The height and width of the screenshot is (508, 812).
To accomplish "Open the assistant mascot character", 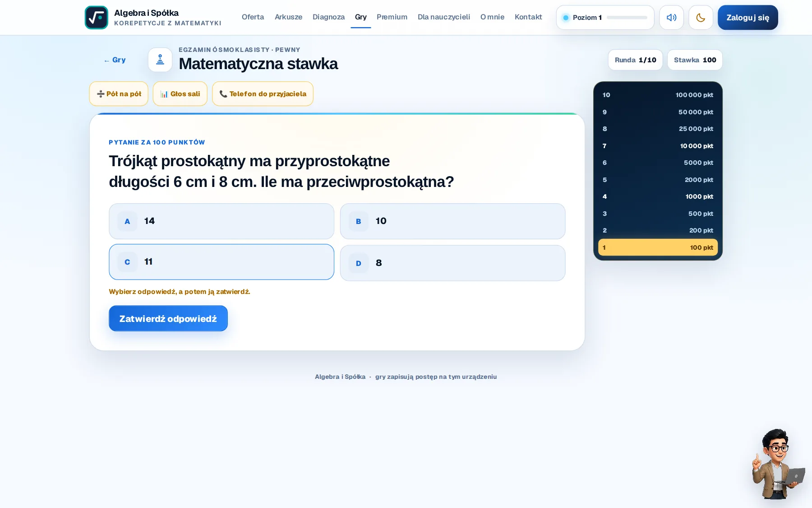I will click(x=778, y=464).
